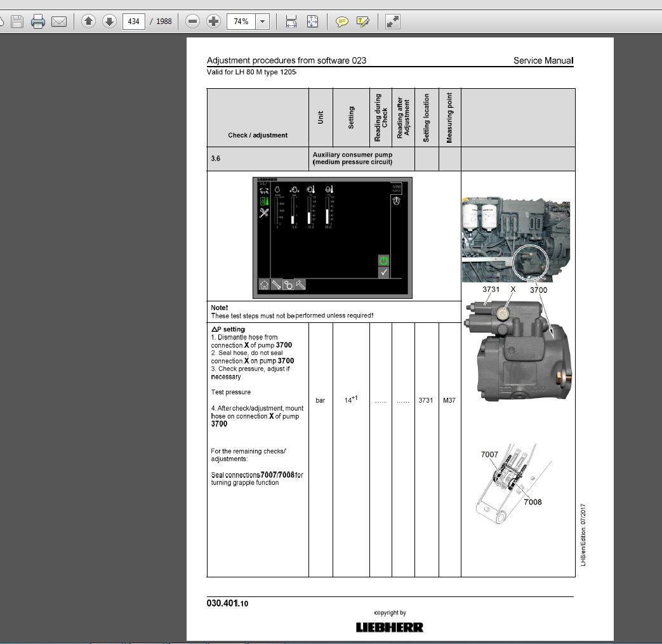This screenshot has height=644, width=662.
Task: Zoom in with the plus button
Action: tap(214, 21)
